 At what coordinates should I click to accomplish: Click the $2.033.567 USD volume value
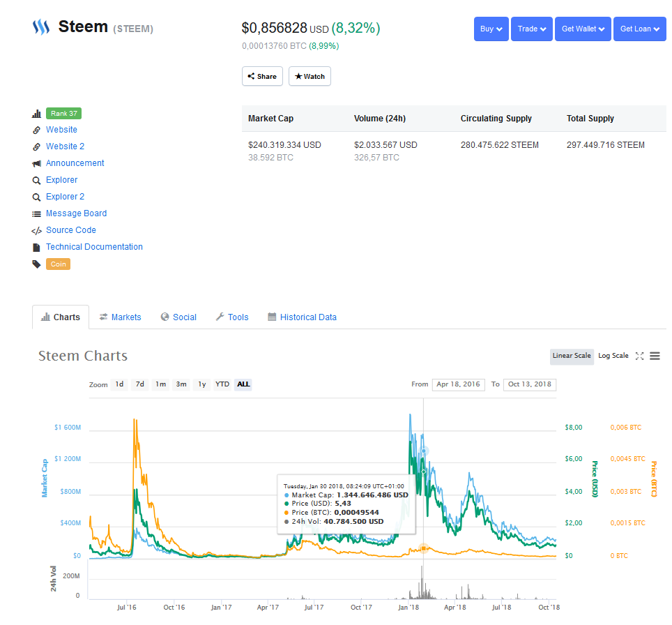click(385, 145)
